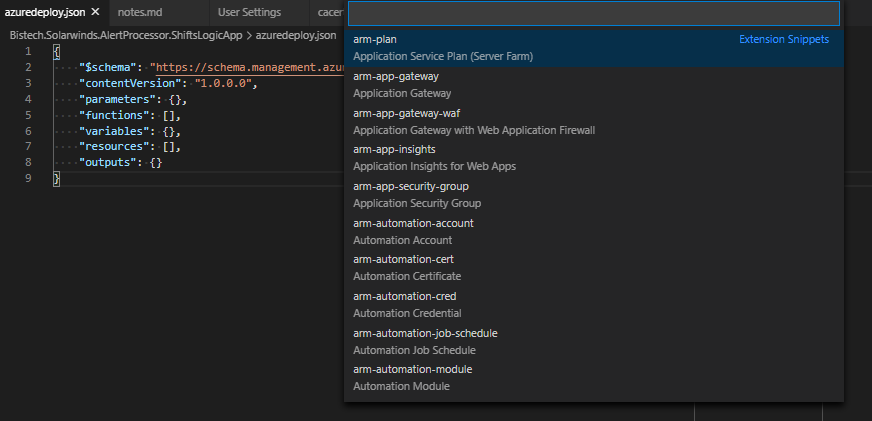Choose the arm-app-gateway snippet
This screenshot has height=421, width=872.
[593, 84]
